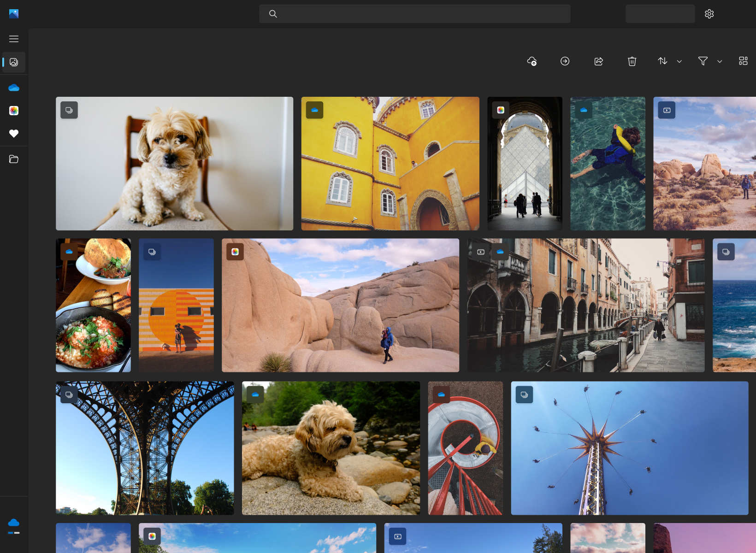
Task: Click the iCloud badge on the glass pyramid photo
Action: [501, 110]
